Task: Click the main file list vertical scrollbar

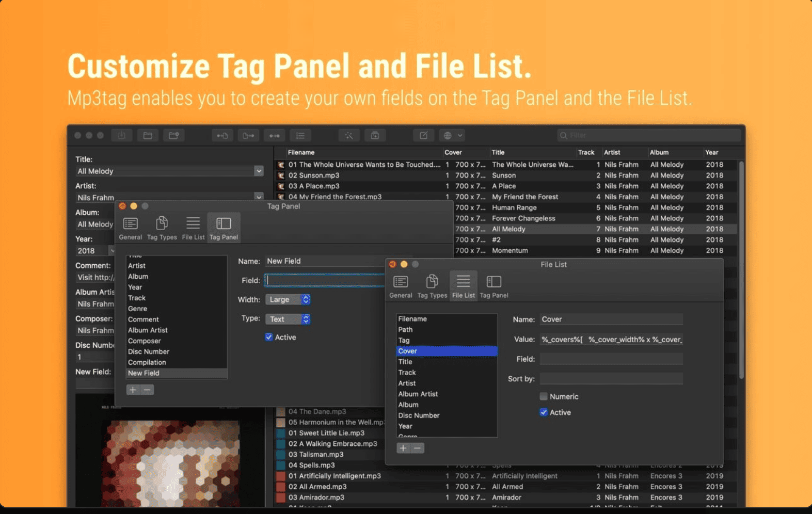Action: click(x=741, y=270)
